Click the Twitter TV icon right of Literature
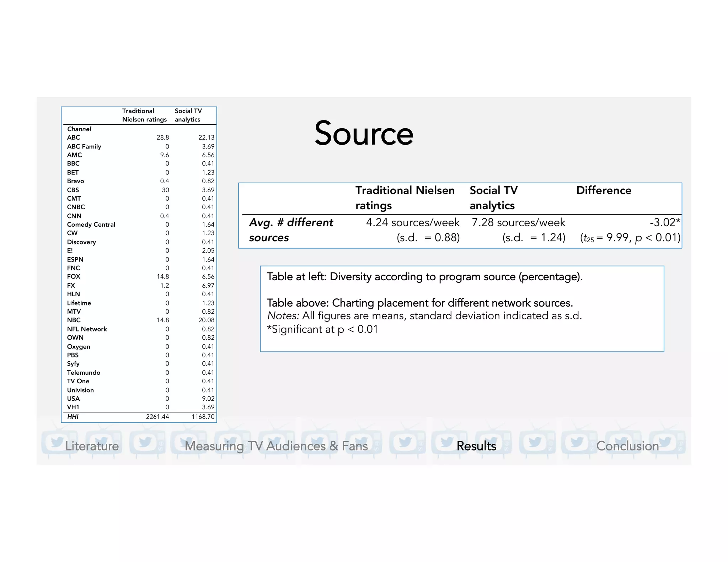The height and width of the screenshot is (562, 728). [x=146, y=442]
